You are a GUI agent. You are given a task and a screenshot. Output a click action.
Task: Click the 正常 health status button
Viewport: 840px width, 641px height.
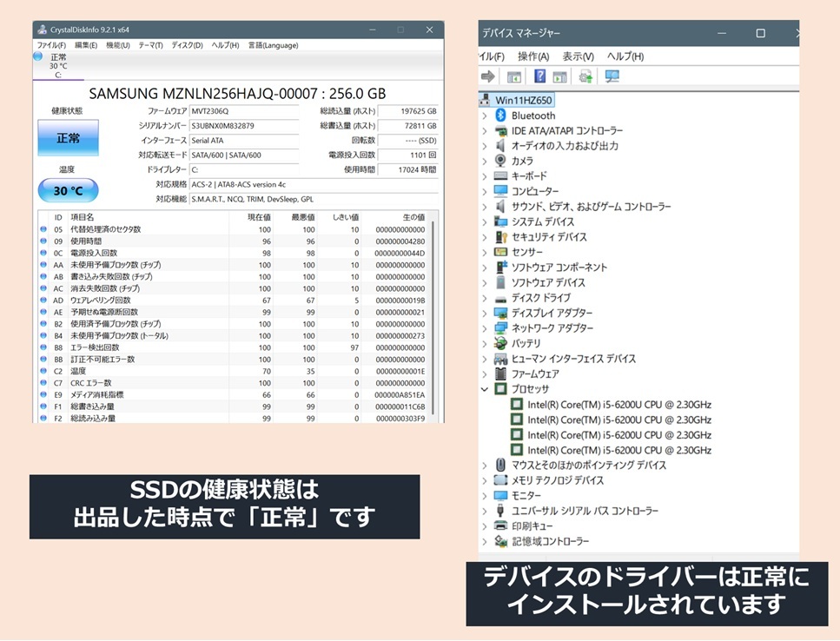coord(68,138)
